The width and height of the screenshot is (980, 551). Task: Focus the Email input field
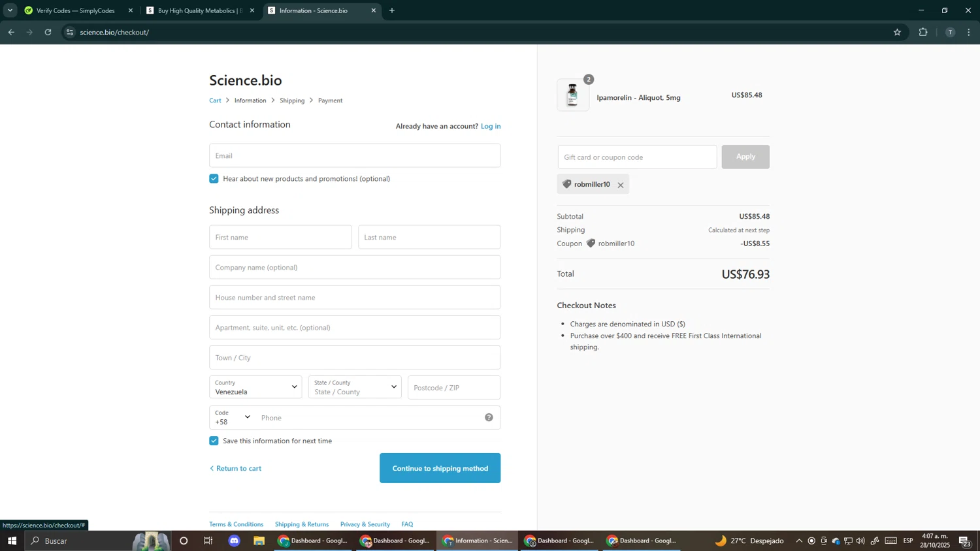[x=355, y=155]
